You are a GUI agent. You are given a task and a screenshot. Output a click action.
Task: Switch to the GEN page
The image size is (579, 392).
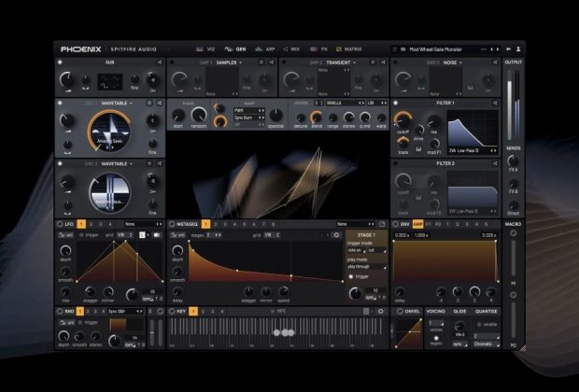coord(235,49)
